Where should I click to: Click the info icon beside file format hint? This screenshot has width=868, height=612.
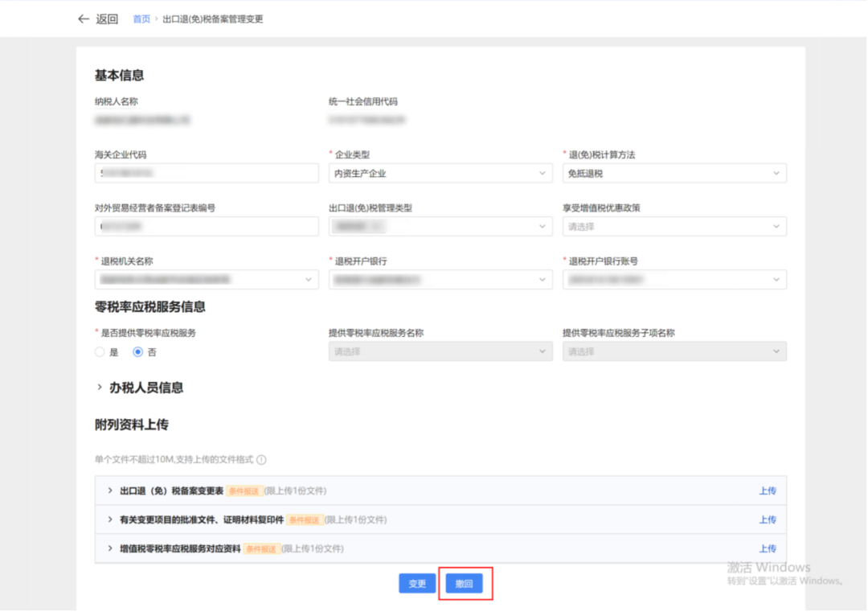click(x=261, y=460)
